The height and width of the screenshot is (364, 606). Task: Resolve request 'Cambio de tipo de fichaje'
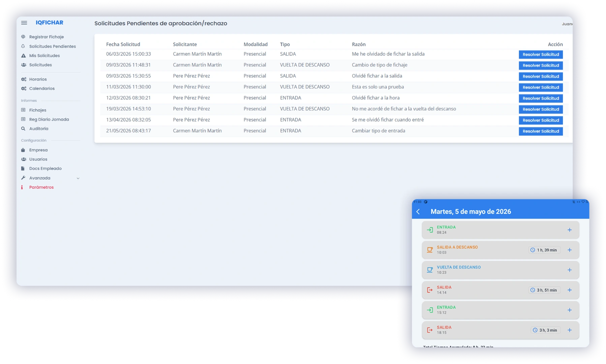coord(541,65)
